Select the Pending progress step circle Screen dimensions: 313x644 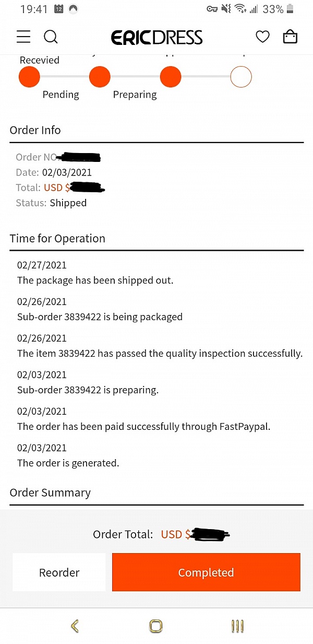(x=100, y=77)
